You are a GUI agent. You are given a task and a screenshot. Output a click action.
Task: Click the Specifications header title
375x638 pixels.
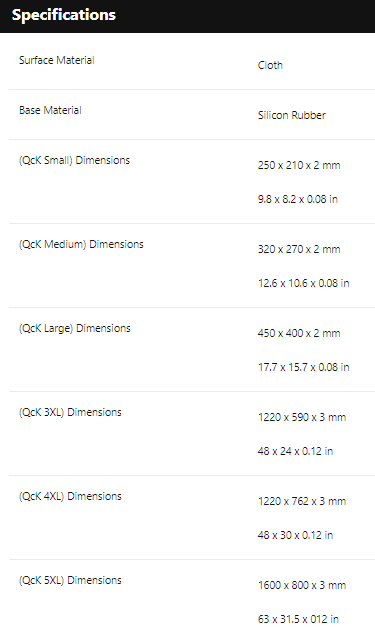(x=64, y=15)
